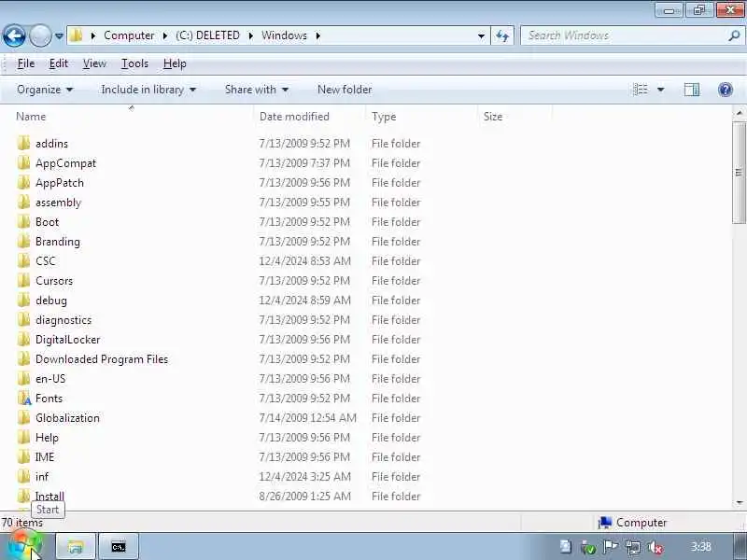This screenshot has height=560, width=747.
Task: Open the Edit menu
Action: [59, 63]
